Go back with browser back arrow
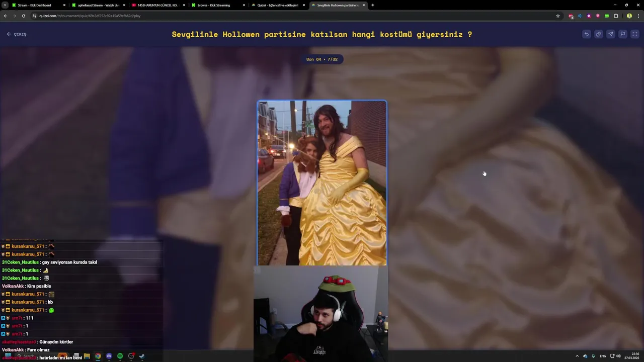 coord(5,16)
